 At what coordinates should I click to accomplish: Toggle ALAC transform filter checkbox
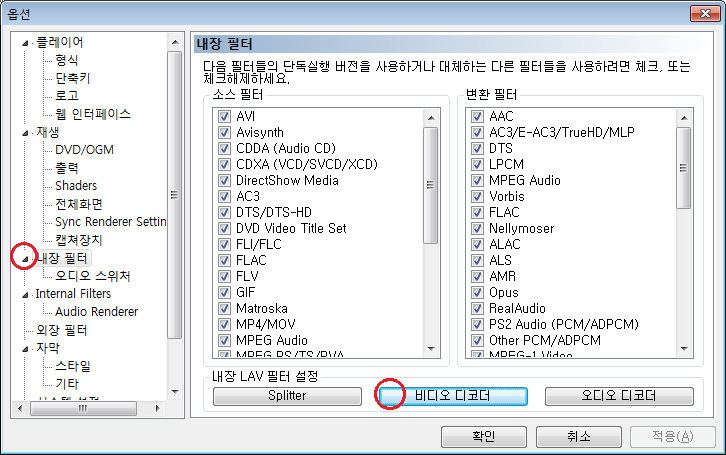[477, 244]
